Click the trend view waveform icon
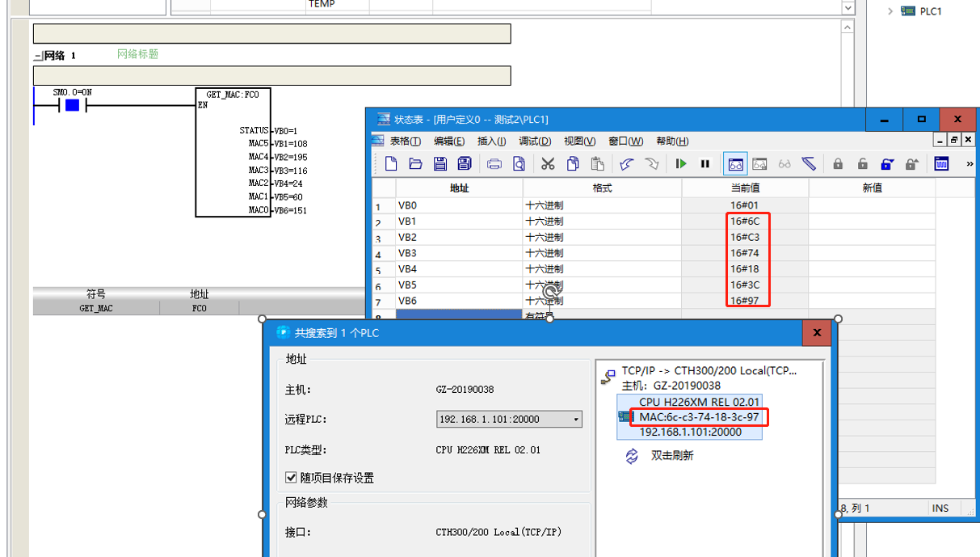Screen dimensions: 980x557 click(942, 164)
